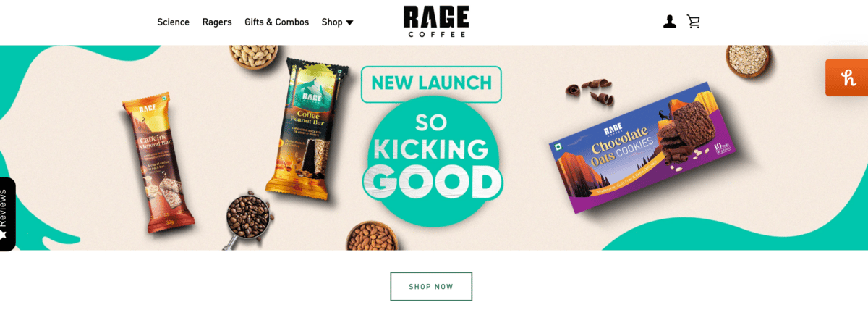Click the bowl of peanuts image

point(252,56)
